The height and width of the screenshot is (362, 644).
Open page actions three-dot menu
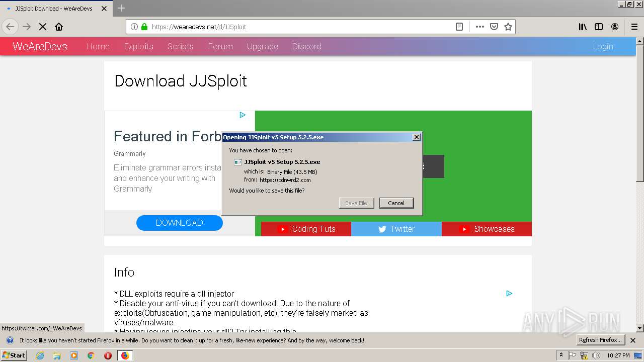(x=480, y=27)
